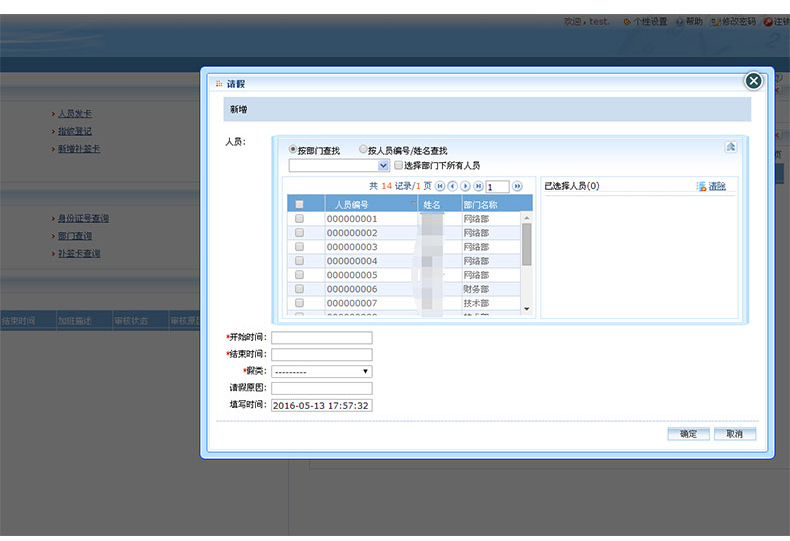Collapse the personnel search panel icon

(x=730, y=147)
